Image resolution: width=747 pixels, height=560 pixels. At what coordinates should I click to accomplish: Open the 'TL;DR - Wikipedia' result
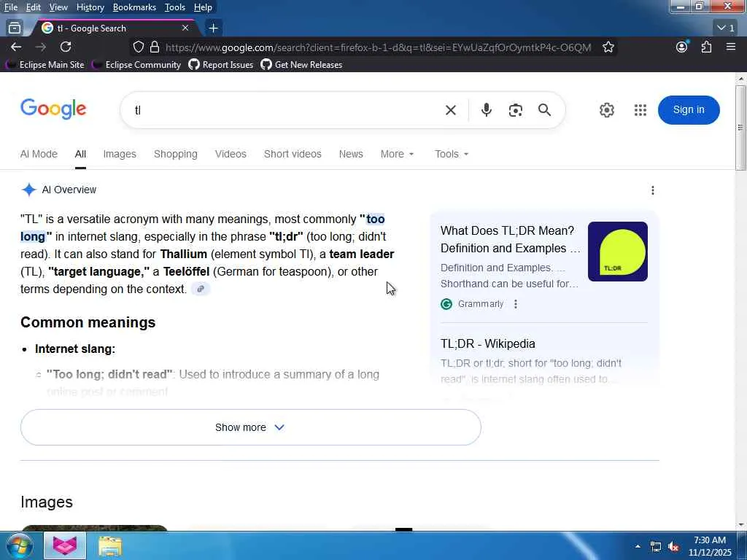point(487,343)
